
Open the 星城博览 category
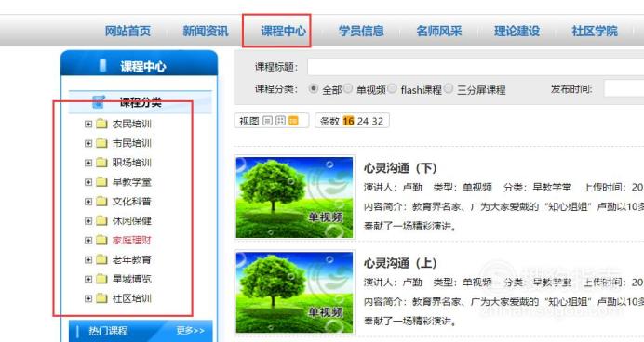click(x=132, y=279)
